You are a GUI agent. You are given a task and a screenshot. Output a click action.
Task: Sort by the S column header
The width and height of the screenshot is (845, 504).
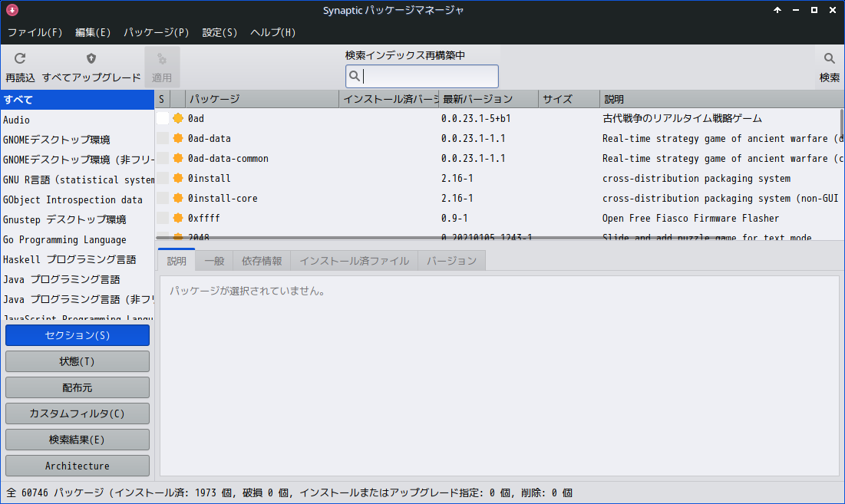(162, 99)
